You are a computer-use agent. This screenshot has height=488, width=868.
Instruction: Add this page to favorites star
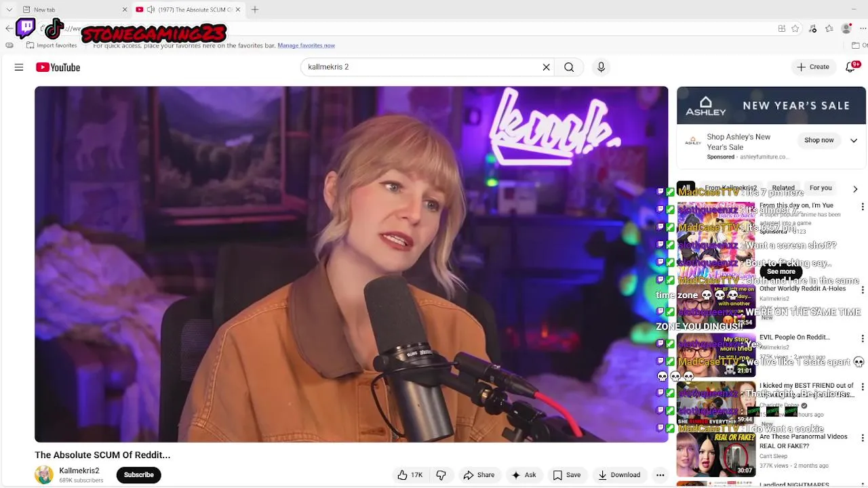[x=795, y=28]
